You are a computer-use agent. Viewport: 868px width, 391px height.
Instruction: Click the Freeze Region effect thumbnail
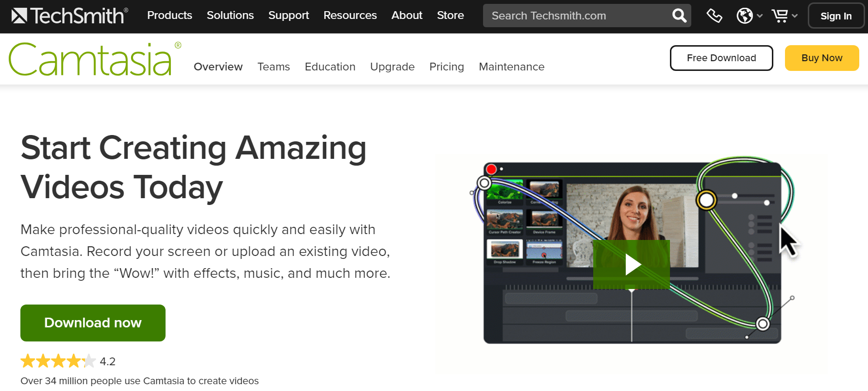(x=544, y=252)
